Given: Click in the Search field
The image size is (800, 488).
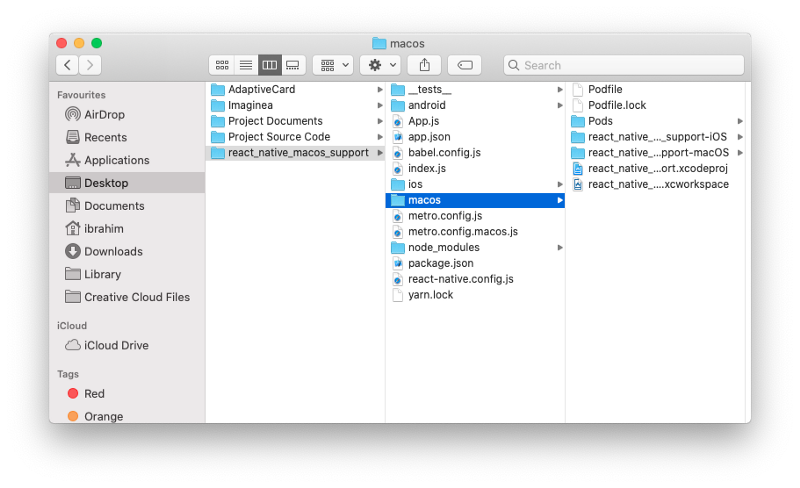Looking at the screenshot, I should coord(623,65).
